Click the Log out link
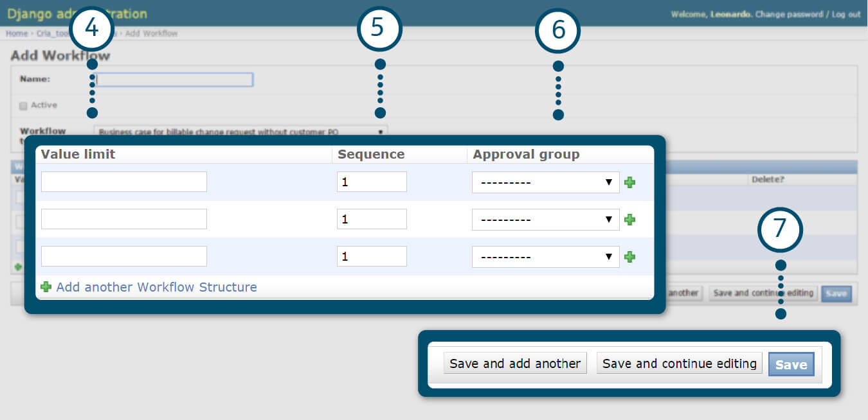This screenshot has width=868, height=420. coord(846,14)
